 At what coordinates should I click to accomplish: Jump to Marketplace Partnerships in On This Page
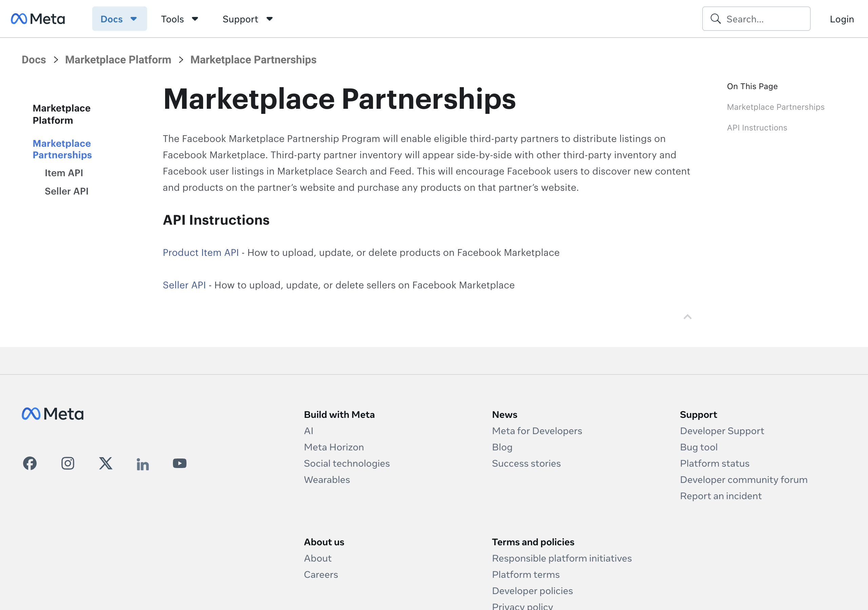point(776,107)
